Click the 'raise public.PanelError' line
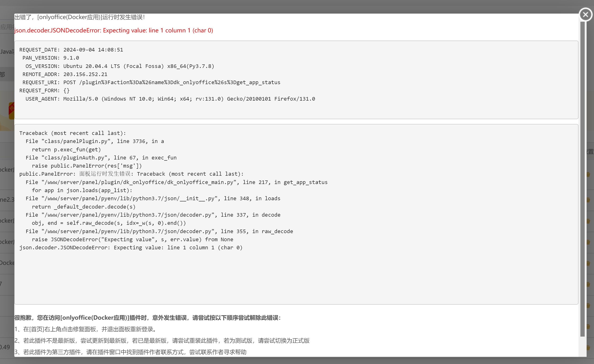 87,166
